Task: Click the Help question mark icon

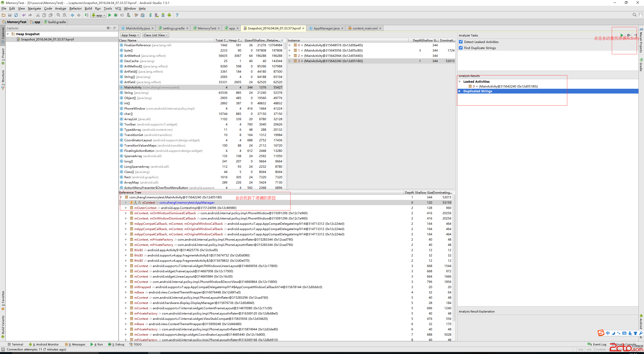Action: (x=177, y=15)
